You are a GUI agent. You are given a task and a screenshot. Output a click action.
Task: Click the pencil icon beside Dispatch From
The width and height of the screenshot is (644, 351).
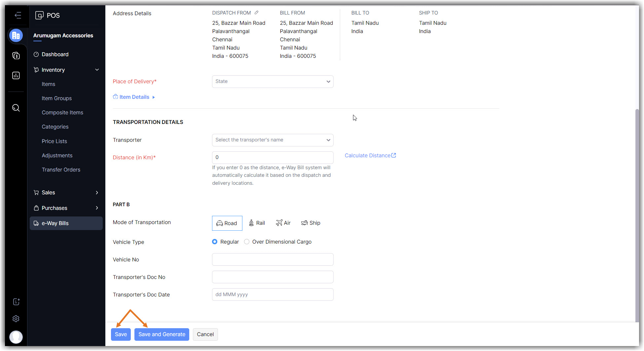pos(256,13)
